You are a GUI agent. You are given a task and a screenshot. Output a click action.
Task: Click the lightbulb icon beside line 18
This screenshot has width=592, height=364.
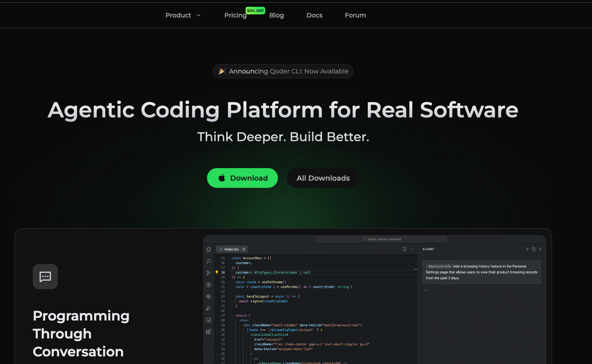point(217,272)
